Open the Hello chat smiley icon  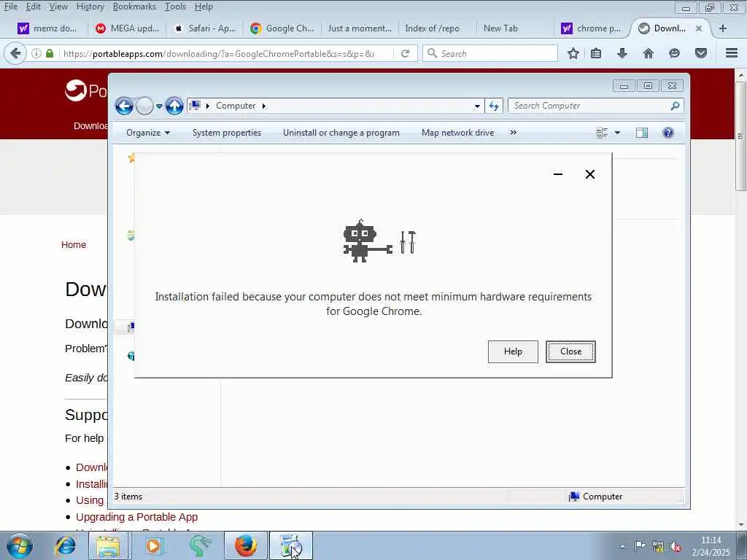(x=674, y=53)
